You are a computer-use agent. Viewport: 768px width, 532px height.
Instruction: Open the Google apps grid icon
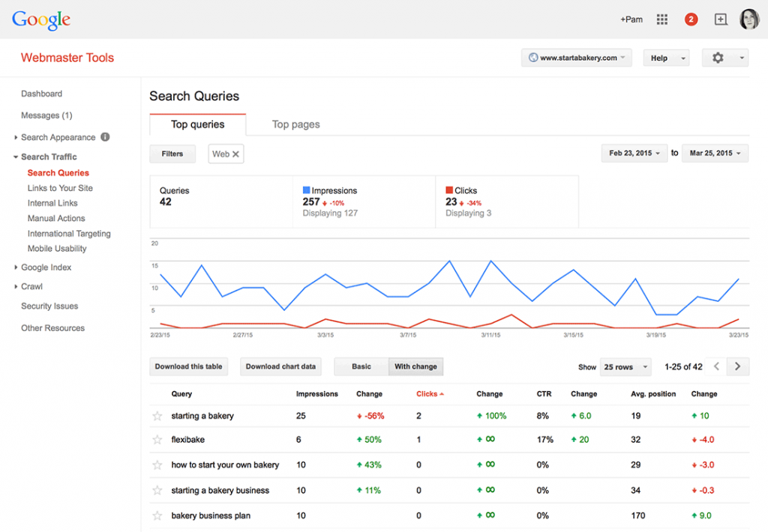point(661,19)
